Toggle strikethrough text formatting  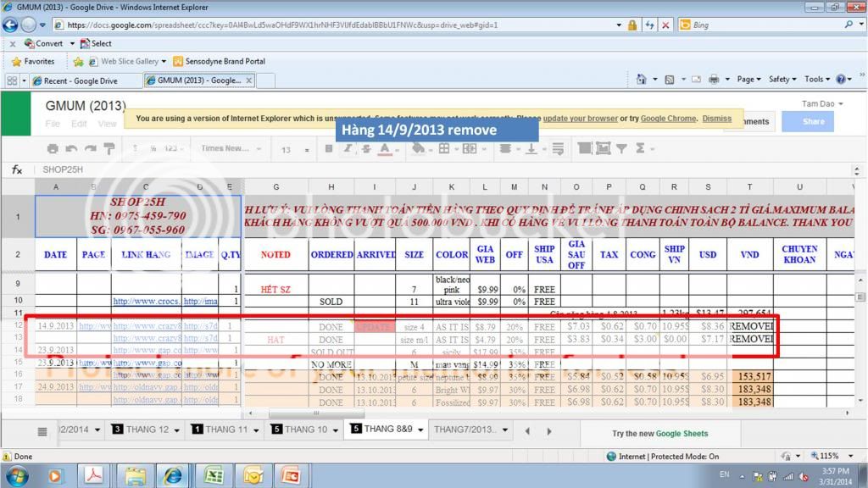(x=366, y=148)
